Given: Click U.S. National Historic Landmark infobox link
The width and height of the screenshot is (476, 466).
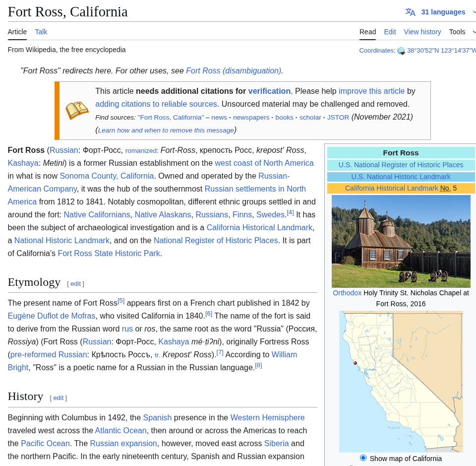Looking at the screenshot, I should [401, 177].
